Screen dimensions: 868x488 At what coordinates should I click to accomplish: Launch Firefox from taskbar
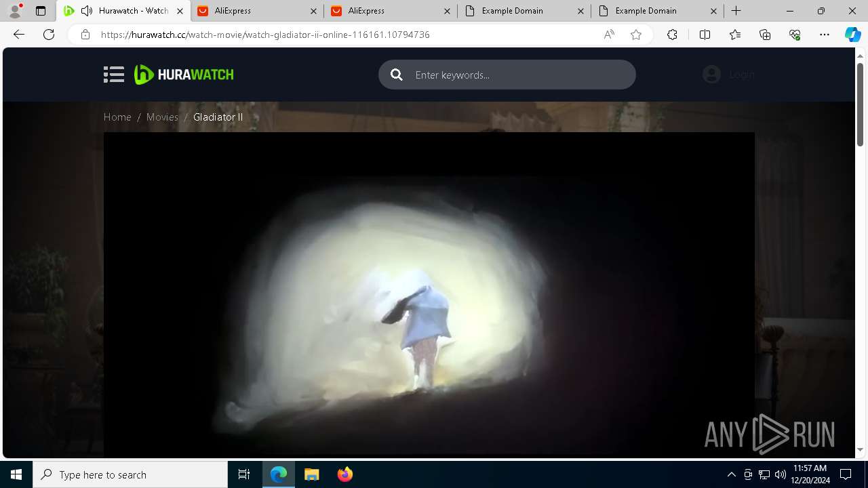pos(344,474)
